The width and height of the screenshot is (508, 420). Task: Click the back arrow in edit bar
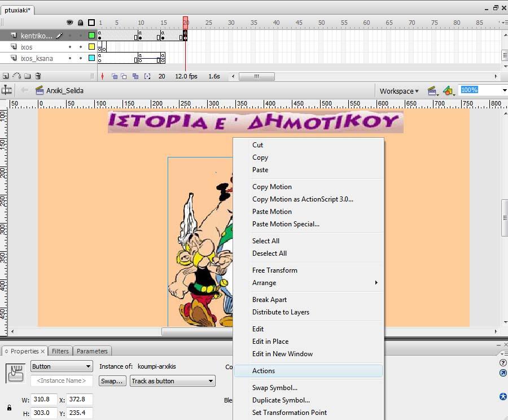click(x=24, y=90)
